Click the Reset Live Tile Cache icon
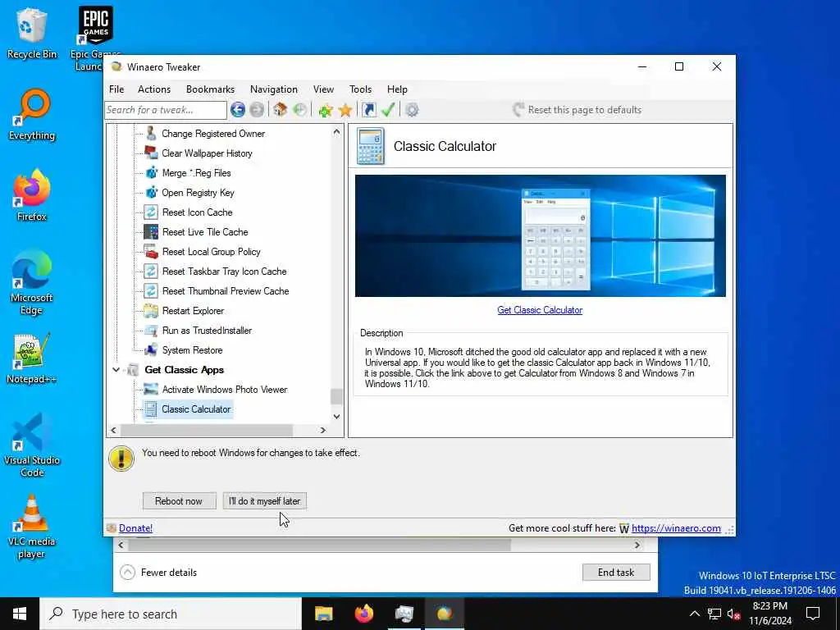 pyautogui.click(x=151, y=232)
